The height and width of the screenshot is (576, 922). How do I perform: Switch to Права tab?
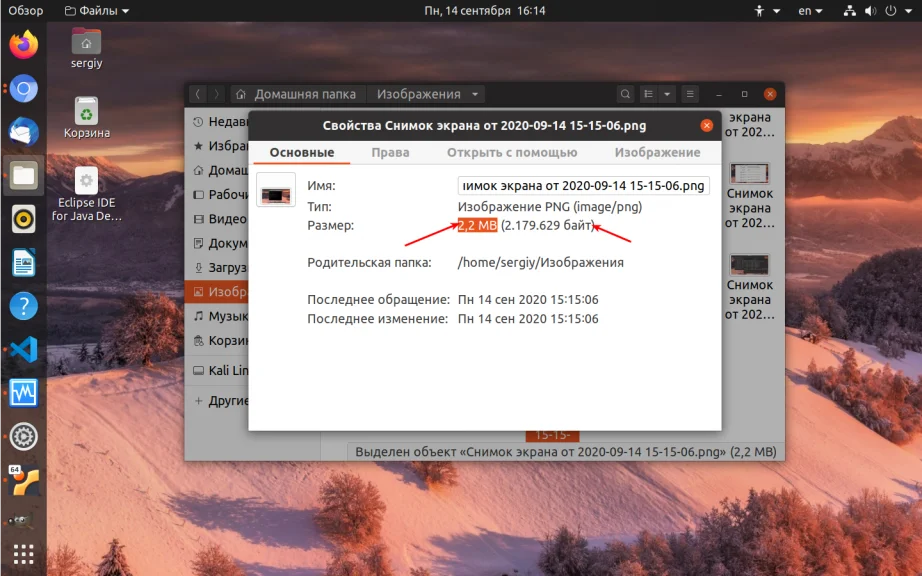pos(390,152)
